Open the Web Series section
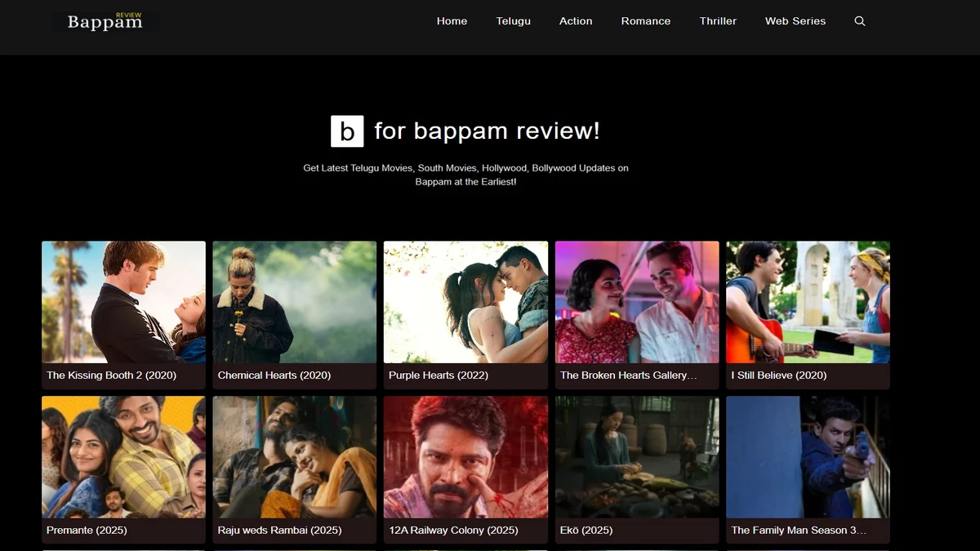 (795, 21)
